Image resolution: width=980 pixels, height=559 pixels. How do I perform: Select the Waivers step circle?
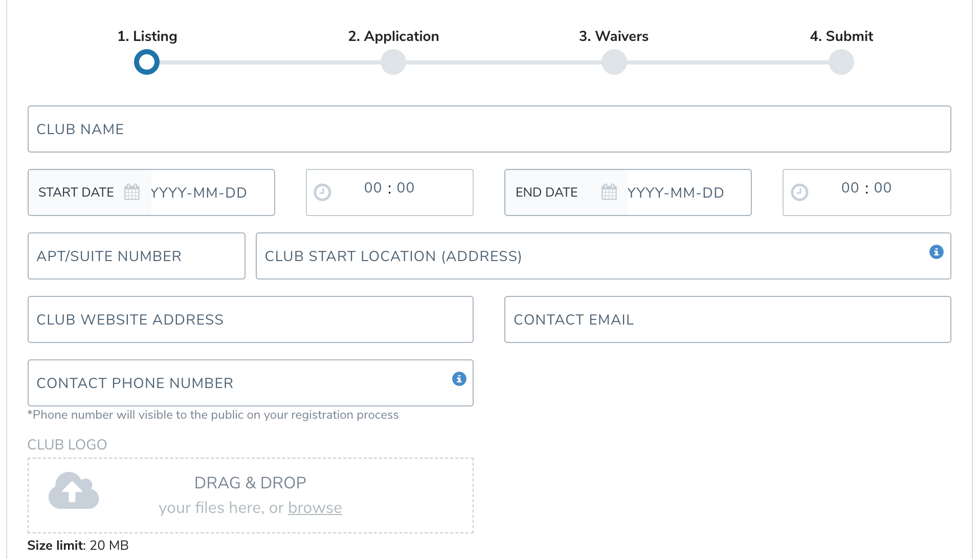click(x=614, y=62)
